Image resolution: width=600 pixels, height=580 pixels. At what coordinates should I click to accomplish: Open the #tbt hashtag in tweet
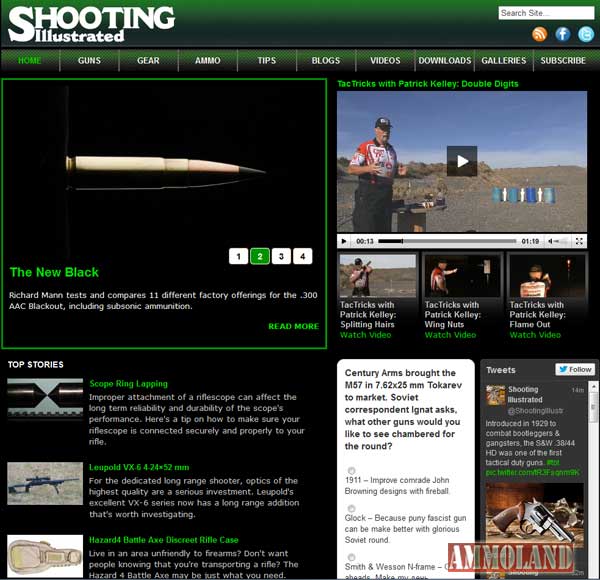pos(553,463)
